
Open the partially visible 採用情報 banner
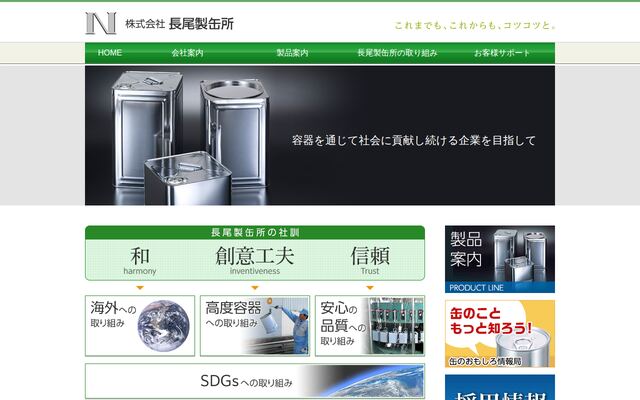pyautogui.click(x=500, y=387)
